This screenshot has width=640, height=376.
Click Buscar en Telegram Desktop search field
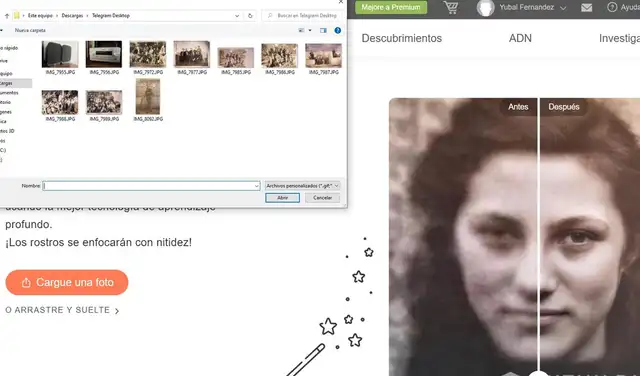click(x=303, y=16)
